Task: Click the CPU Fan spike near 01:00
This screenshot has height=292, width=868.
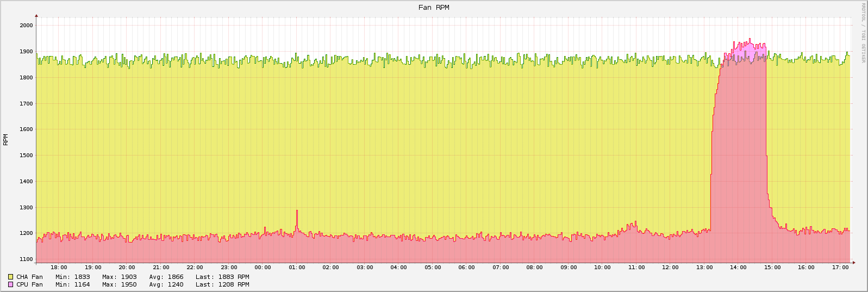Action: (297, 212)
